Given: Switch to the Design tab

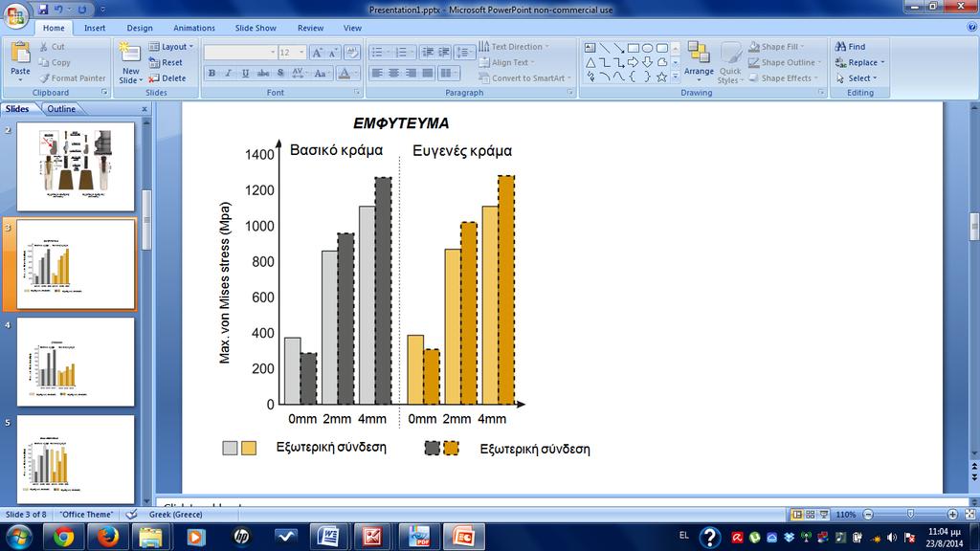Looking at the screenshot, I should coord(140,28).
